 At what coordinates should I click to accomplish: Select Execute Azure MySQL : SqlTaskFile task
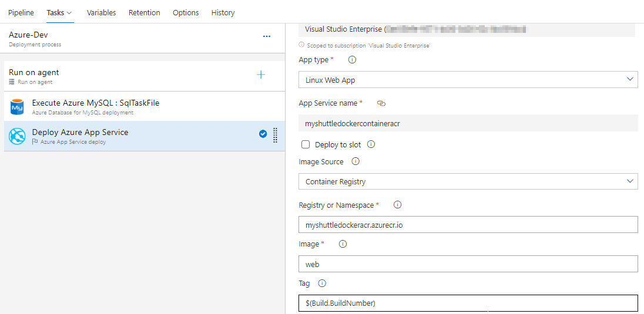pyautogui.click(x=144, y=107)
